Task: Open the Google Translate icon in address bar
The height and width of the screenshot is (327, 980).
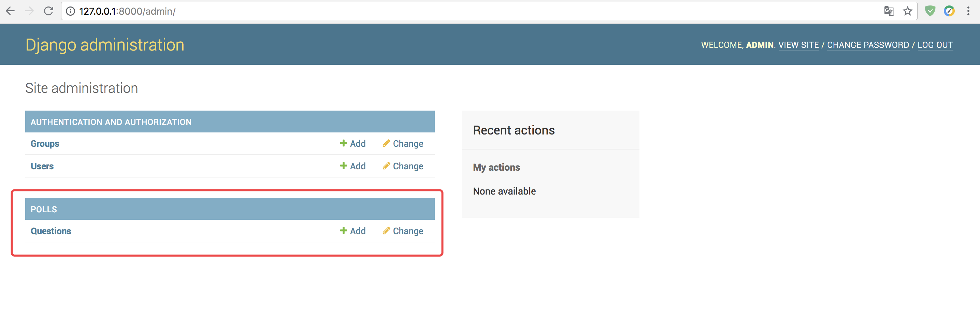Action: click(889, 11)
